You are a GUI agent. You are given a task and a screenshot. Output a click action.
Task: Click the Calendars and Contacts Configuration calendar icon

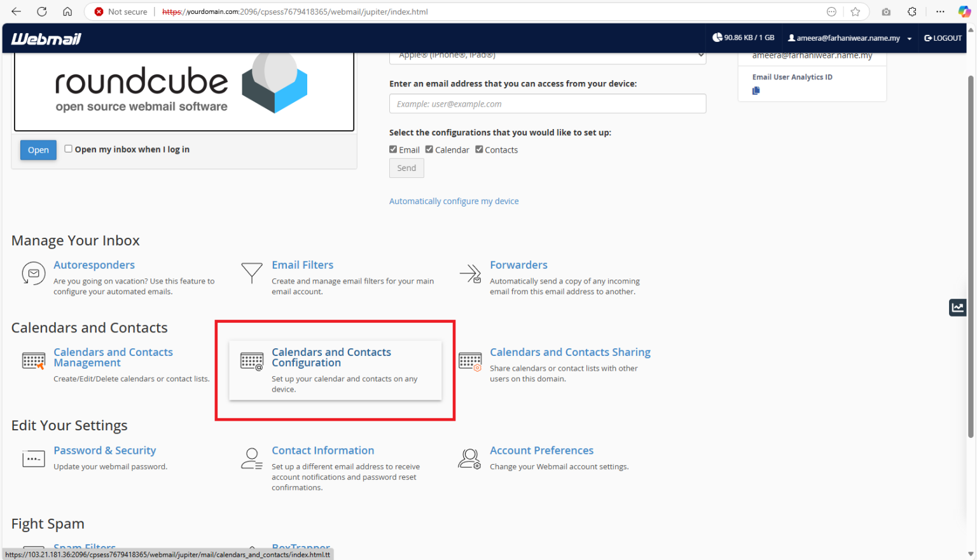click(x=252, y=360)
